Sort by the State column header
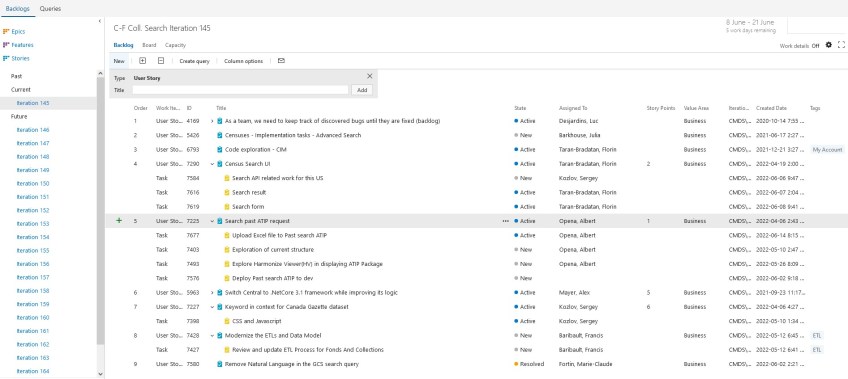The width and height of the screenshot is (848, 379). coord(520,108)
